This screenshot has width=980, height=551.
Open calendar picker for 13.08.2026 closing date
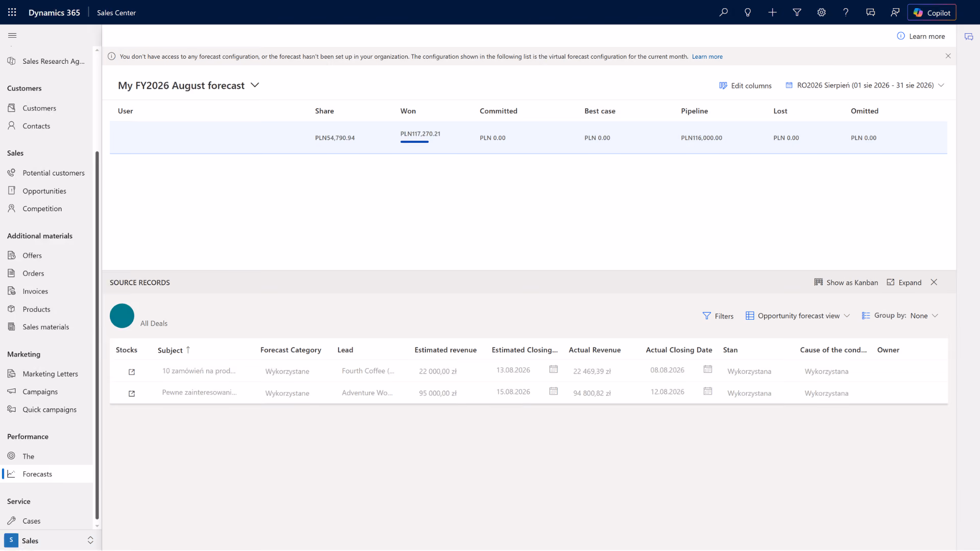[x=553, y=369]
